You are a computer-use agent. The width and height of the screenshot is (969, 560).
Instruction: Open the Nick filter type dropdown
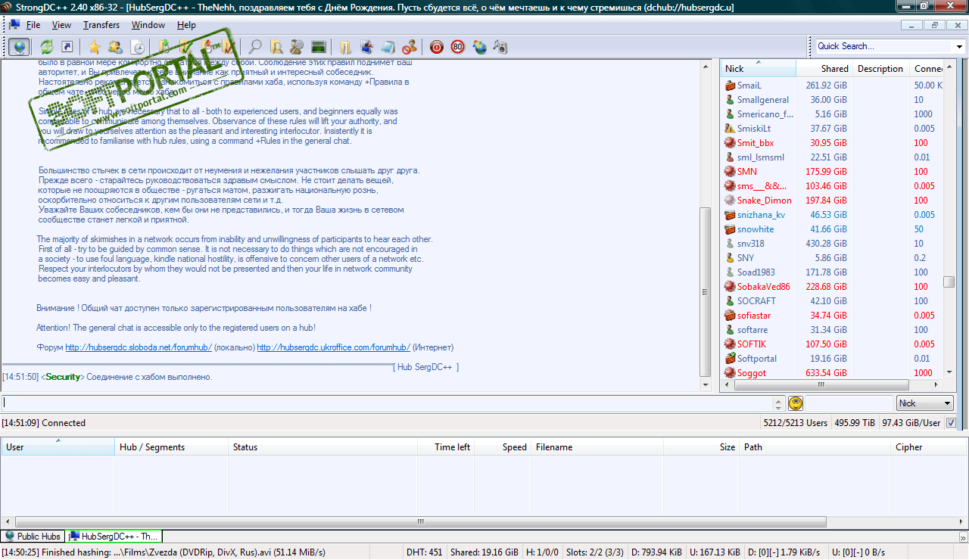point(924,403)
